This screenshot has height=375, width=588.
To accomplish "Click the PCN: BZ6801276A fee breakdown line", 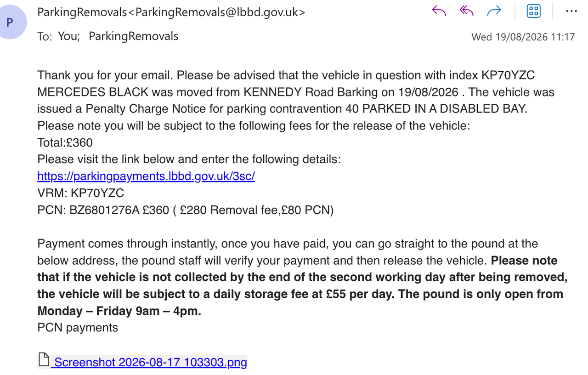I will pos(186,210).
